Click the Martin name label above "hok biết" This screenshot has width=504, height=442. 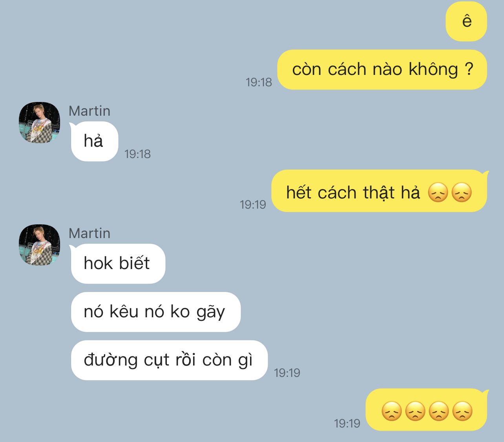89,233
